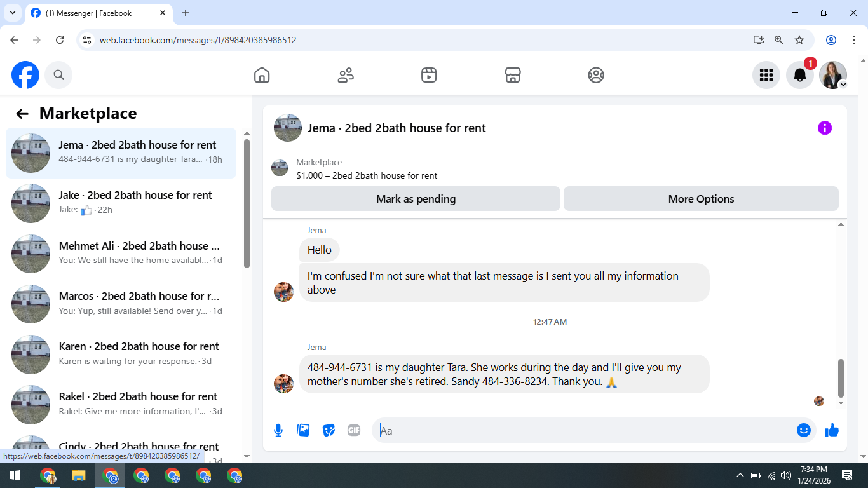The image size is (868, 488).
Task: Open the account profile picture menu
Action: coord(833,75)
